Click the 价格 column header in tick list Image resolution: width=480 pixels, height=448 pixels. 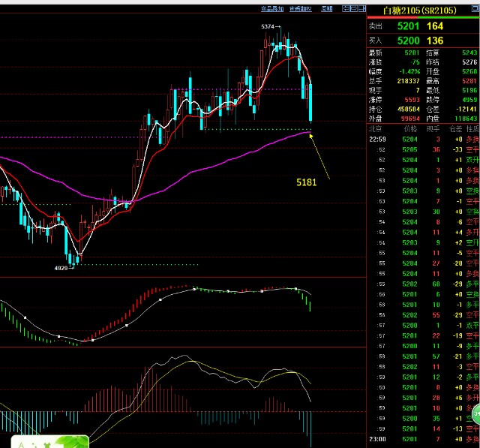tap(409, 129)
